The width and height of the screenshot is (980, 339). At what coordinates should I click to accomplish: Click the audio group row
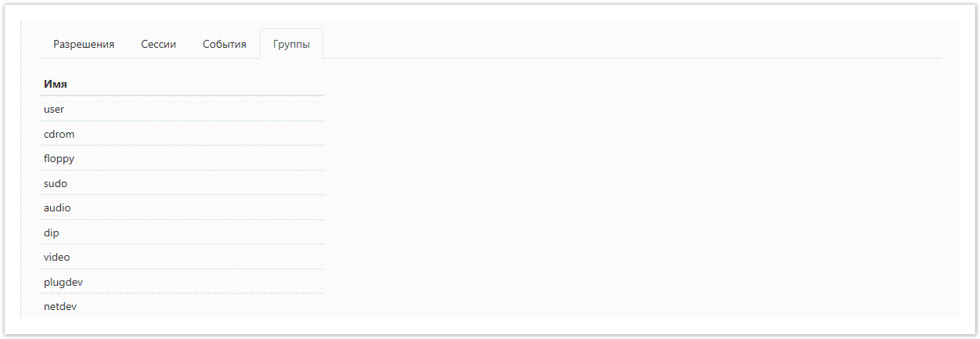[x=57, y=208]
